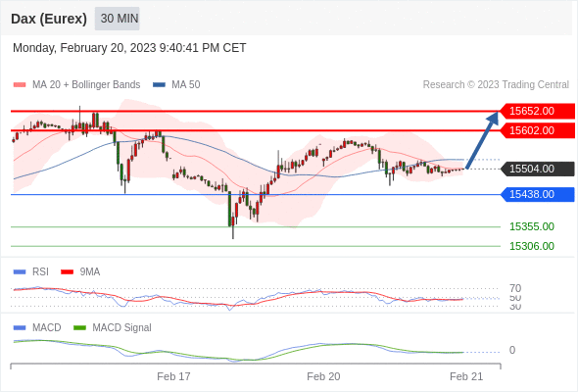This screenshot has width=578, height=392.
Task: Click the 30 MIN timeframe badge
Action: coord(118,19)
